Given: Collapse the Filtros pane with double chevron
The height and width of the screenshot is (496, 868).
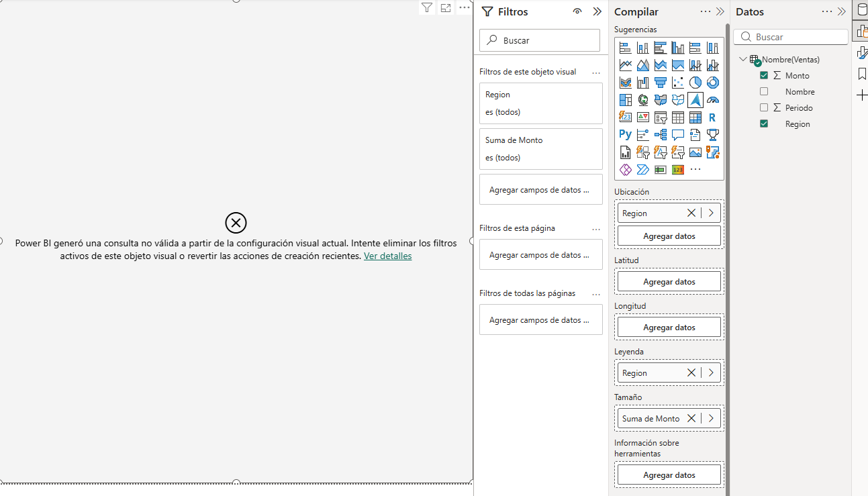Looking at the screenshot, I should click(x=597, y=11).
